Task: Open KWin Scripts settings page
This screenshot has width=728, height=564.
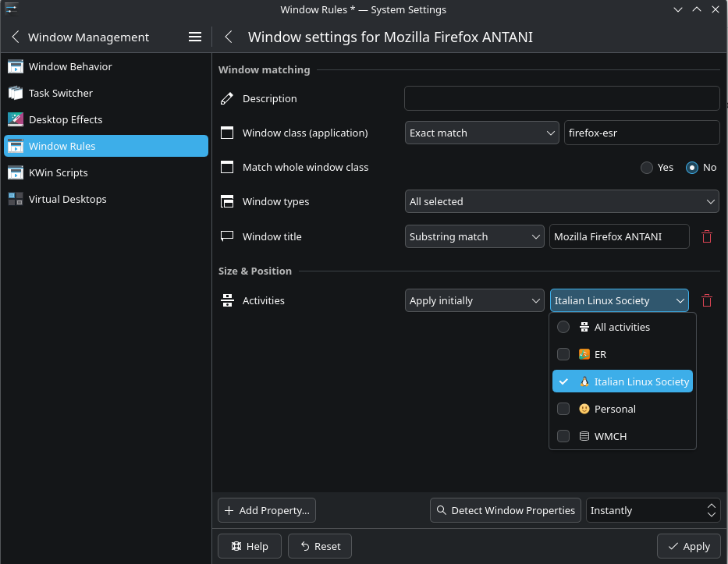Action: (58, 172)
